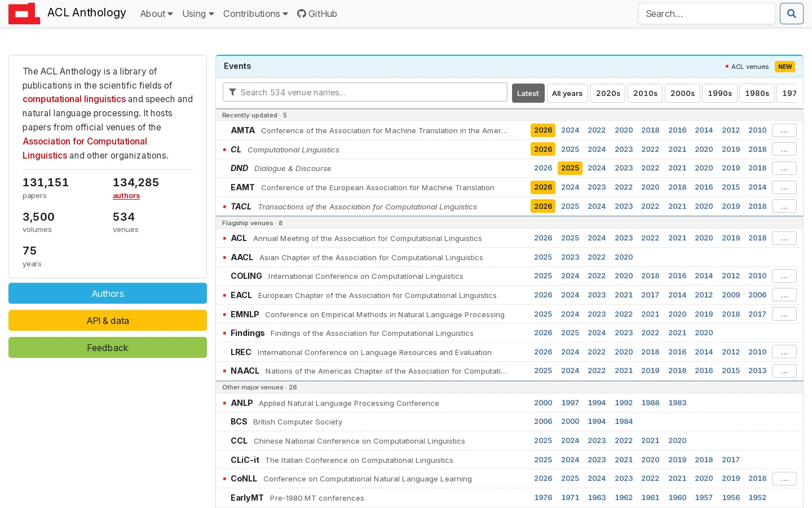Screen dimensions: 812x508
Task: Open BCS 1984 proceedings
Action: tap(624, 422)
